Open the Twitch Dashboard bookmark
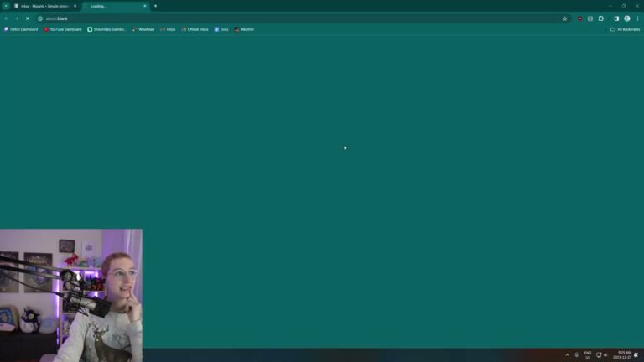Image resolution: width=644 pixels, height=362 pixels. tap(21, 29)
